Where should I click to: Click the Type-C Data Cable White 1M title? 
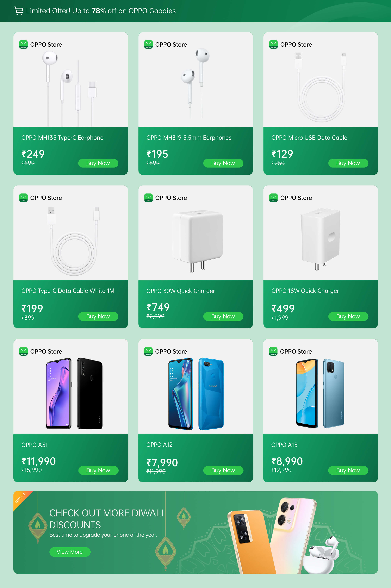[68, 291]
